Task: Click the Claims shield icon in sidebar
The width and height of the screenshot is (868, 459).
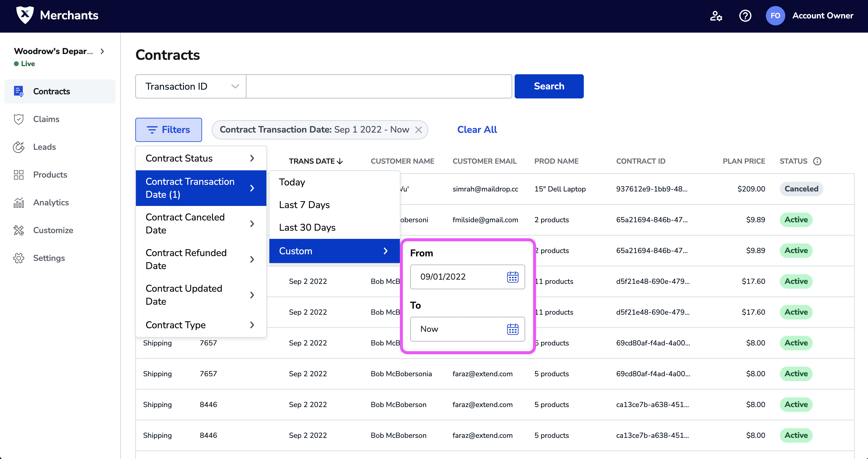Action: [18, 119]
